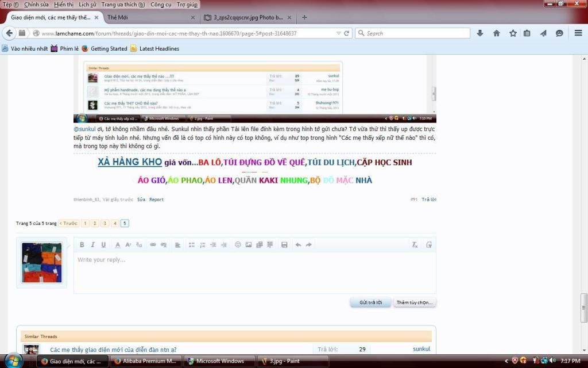The height and width of the screenshot is (368, 588).
Task: Switch to the "Thẻ Mới" browser tab
Action: 118,17
